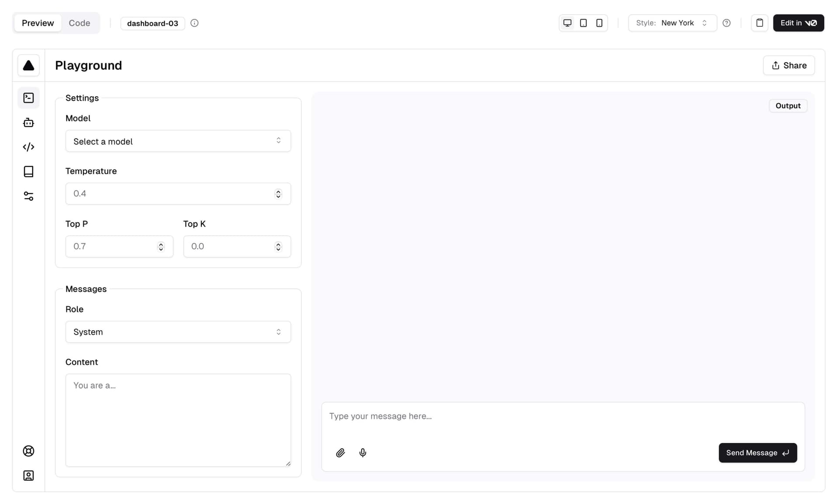Click the Temperature number stepper
Screen dimensions: 839x504
click(278, 194)
